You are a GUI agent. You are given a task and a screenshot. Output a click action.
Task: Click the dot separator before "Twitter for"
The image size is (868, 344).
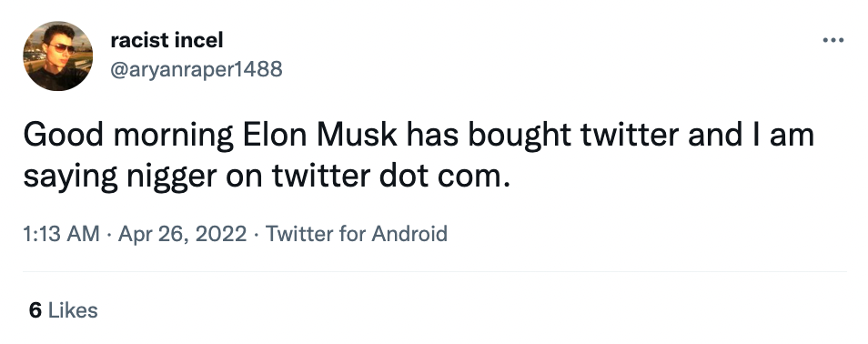pos(256,234)
